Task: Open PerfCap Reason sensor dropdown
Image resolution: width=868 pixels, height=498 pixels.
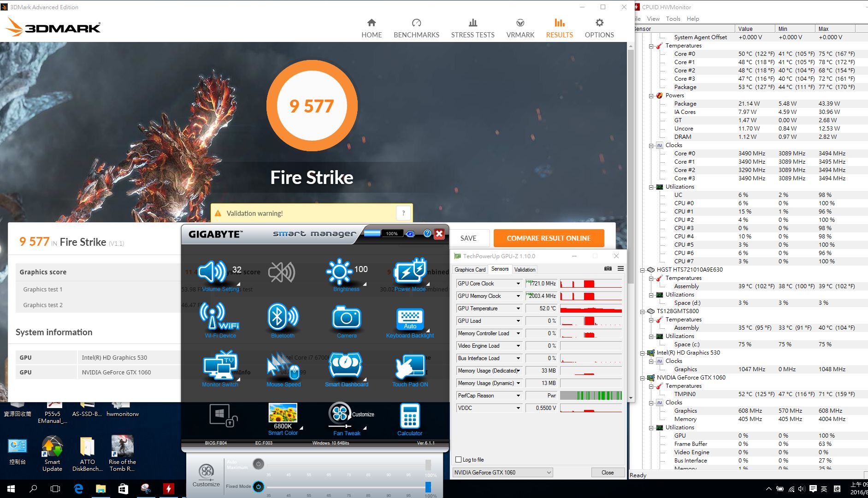Action: tap(518, 396)
